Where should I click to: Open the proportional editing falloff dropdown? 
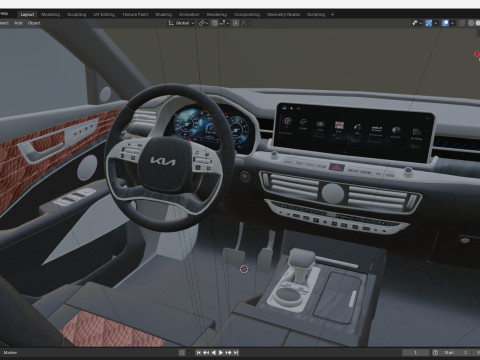tap(245, 23)
